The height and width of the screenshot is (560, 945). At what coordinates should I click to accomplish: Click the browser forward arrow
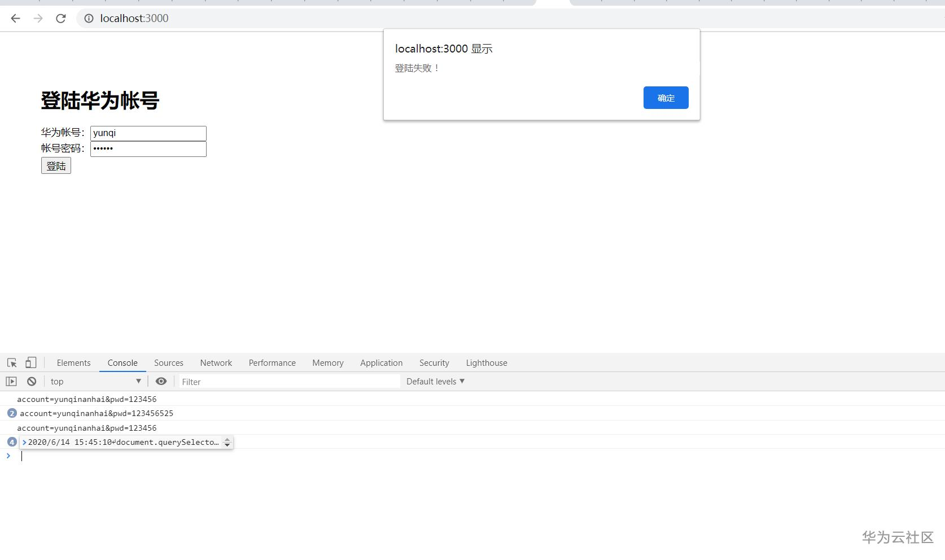click(38, 18)
